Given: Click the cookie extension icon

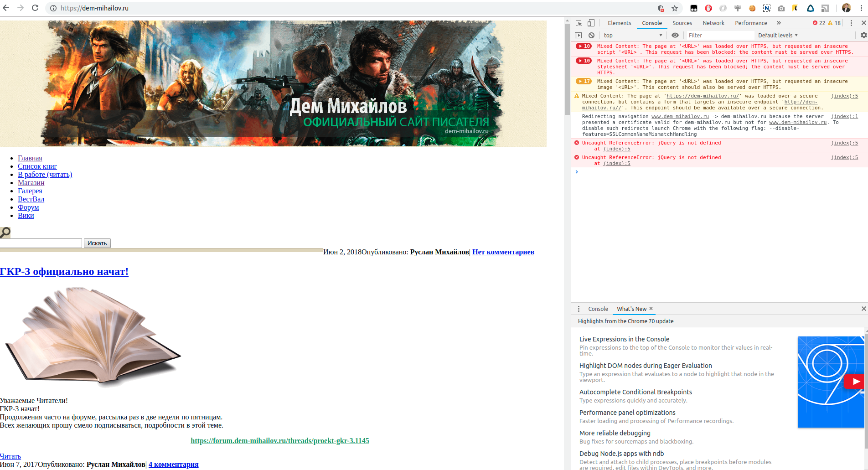Looking at the screenshot, I should (x=752, y=8).
